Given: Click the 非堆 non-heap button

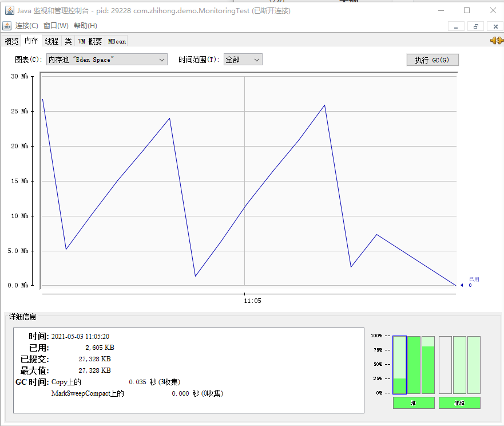Looking at the screenshot, I should click(x=459, y=403).
